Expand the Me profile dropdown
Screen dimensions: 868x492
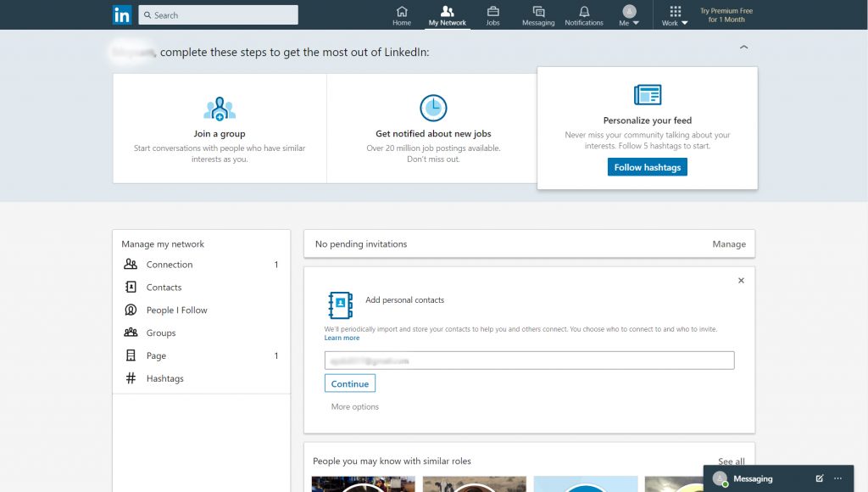click(630, 15)
